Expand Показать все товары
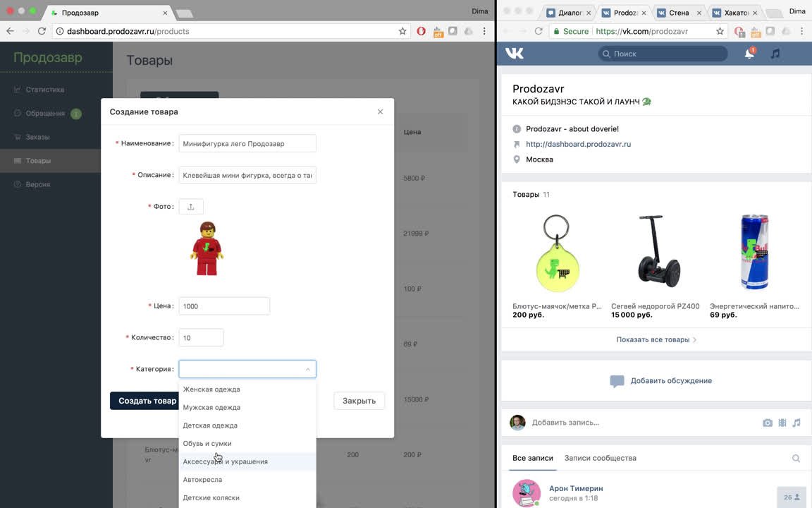 (x=656, y=339)
